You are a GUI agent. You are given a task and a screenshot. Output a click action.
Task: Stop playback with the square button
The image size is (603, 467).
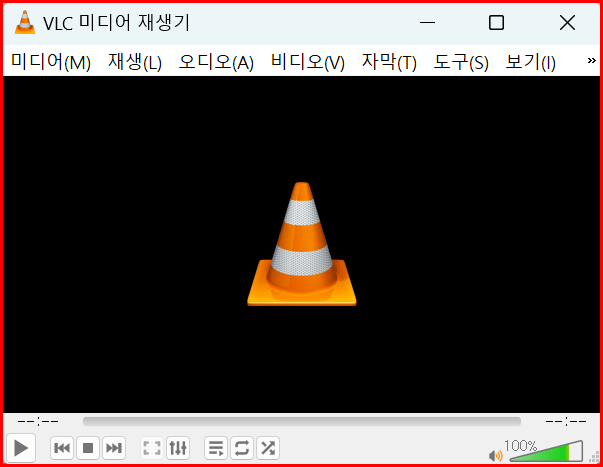click(x=88, y=448)
